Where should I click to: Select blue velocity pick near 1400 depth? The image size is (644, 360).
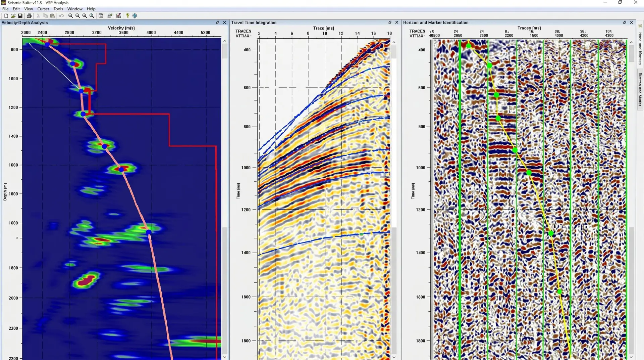click(x=105, y=146)
